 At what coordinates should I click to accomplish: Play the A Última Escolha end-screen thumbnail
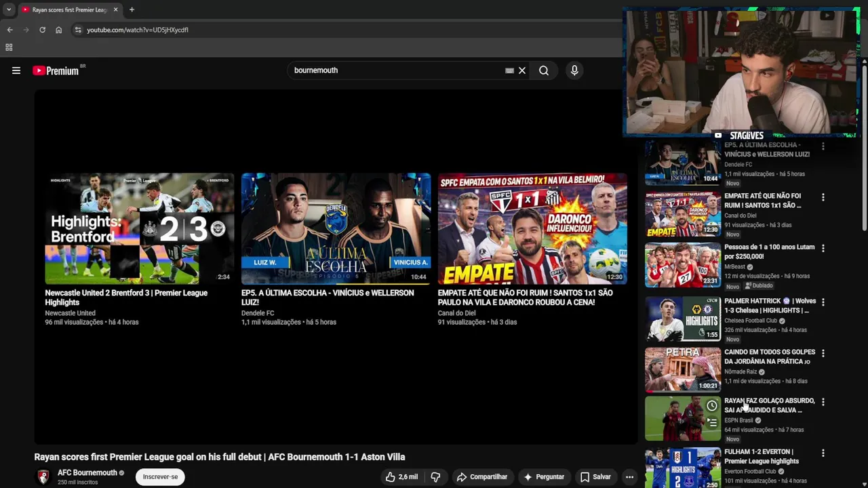(336, 228)
